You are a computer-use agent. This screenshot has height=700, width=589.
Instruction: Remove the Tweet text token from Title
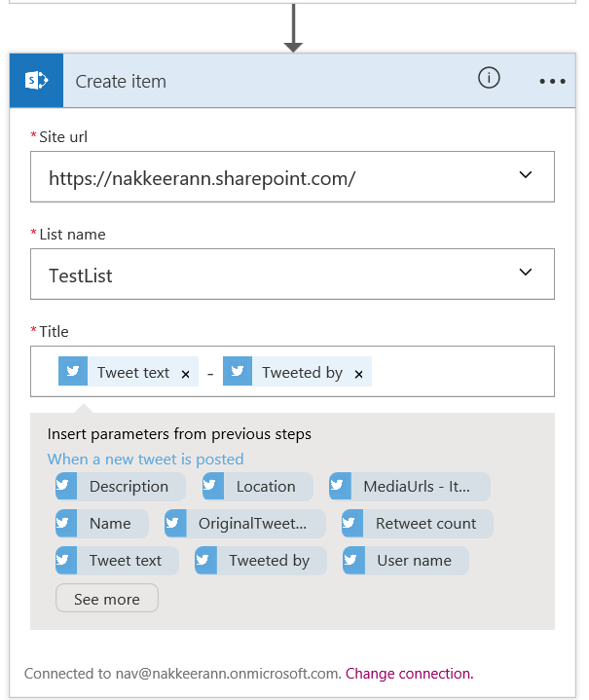tap(185, 374)
